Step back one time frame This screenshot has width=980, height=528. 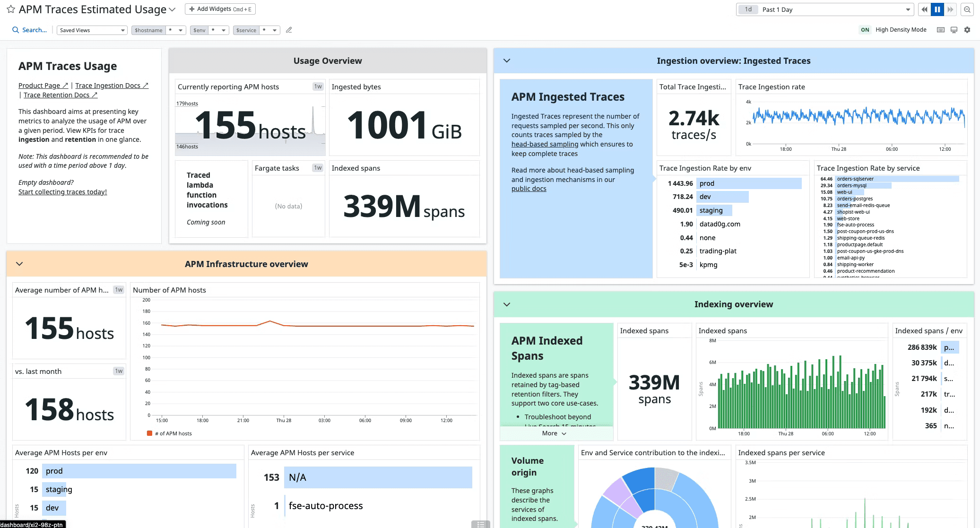(924, 9)
